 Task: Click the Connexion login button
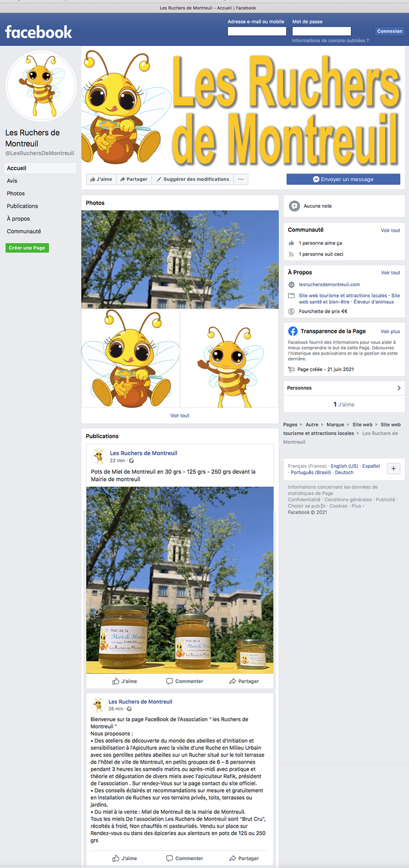390,31
